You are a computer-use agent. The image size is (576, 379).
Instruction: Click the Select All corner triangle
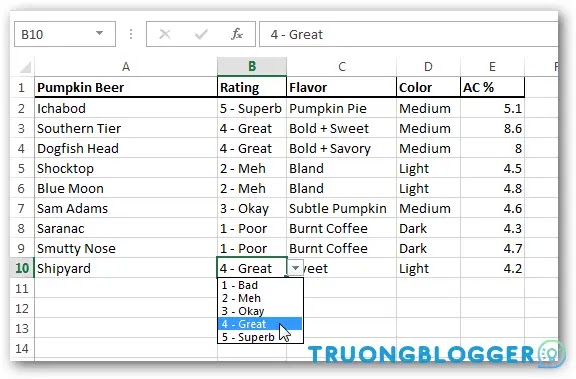[x=25, y=67]
